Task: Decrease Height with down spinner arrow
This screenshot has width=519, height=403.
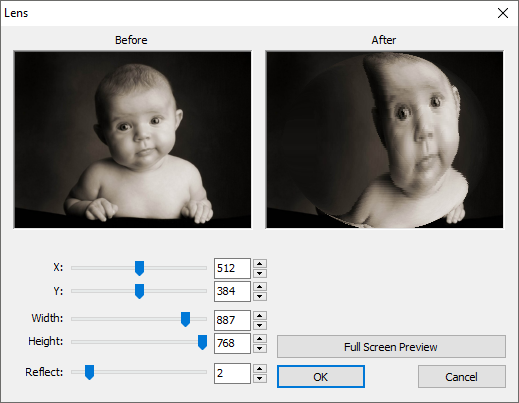Action: tap(260, 348)
